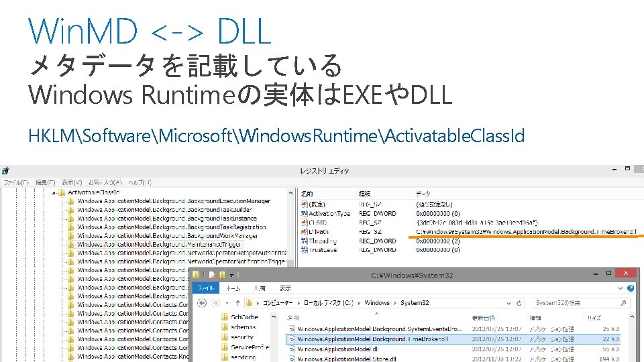
Task: Click New Folder icon in Explorer quick access toolbar
Action: pos(222,275)
